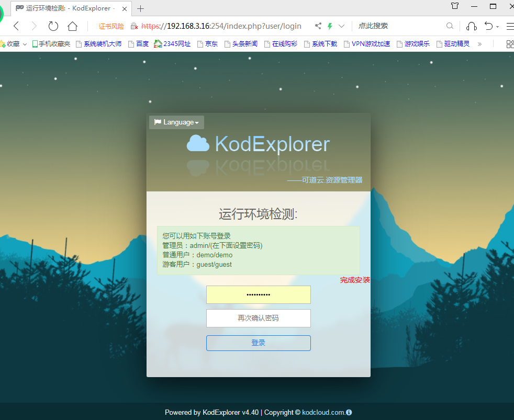Image resolution: width=514 pixels, height=420 pixels.
Task: Maximize the browser window
Action: [x=493, y=6]
